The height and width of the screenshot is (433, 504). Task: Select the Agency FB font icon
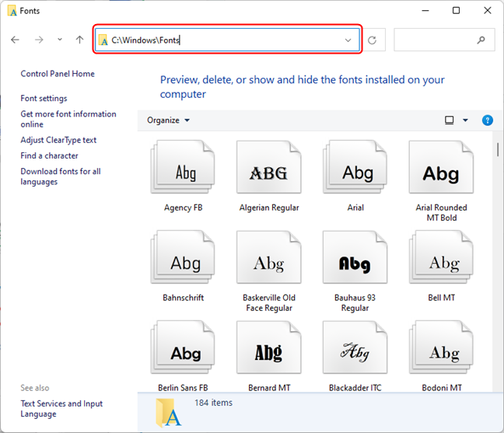[x=183, y=166]
